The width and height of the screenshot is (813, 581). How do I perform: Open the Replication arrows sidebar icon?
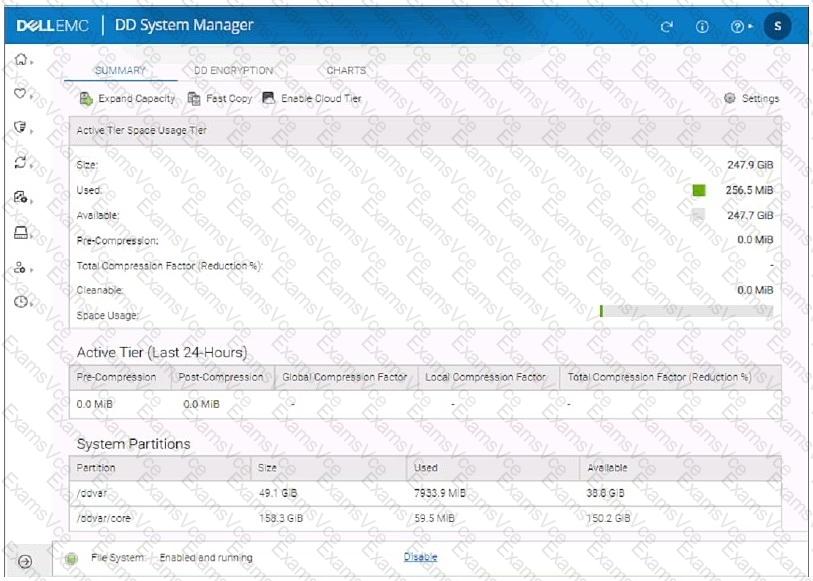point(20,162)
